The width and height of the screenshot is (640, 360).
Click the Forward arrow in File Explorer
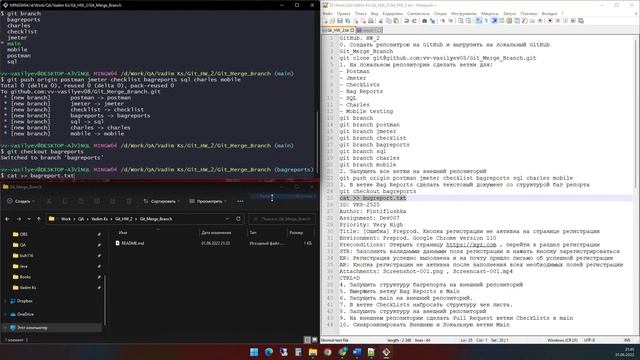tap(18, 219)
